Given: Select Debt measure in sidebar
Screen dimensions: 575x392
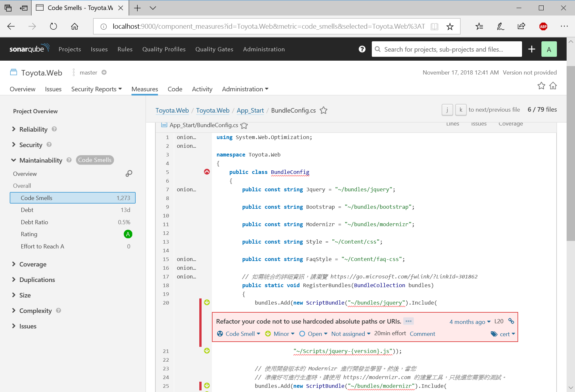Looking at the screenshot, I should [x=73, y=210].
